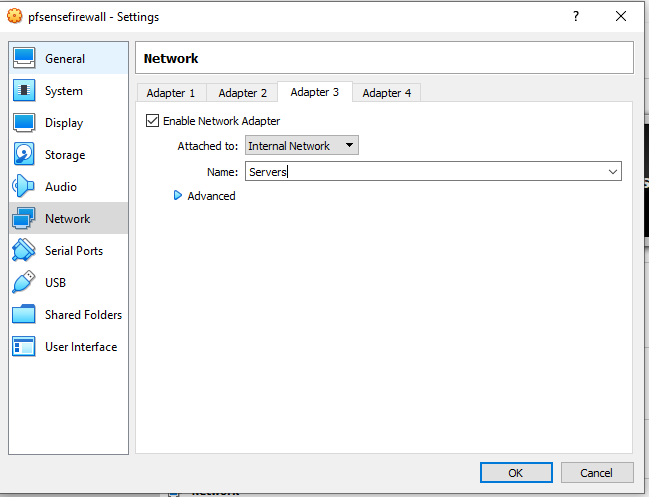
Task: Click the Network label in sidebar
Action: 67,218
